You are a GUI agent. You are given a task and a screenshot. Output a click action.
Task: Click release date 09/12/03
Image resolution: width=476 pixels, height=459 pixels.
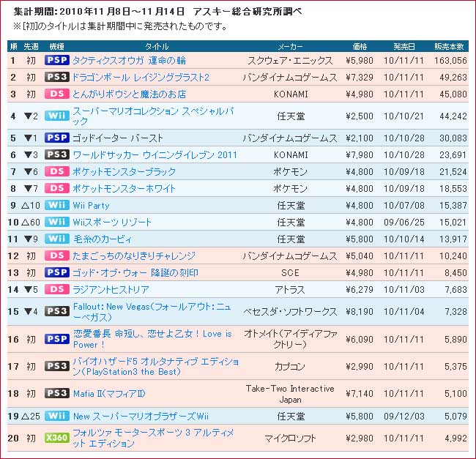(404, 416)
